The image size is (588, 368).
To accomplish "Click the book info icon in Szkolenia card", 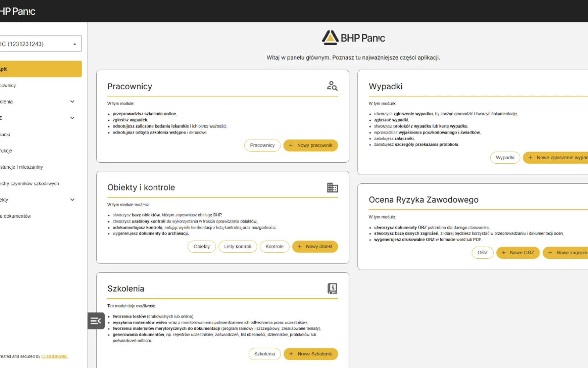I will 332,289.
